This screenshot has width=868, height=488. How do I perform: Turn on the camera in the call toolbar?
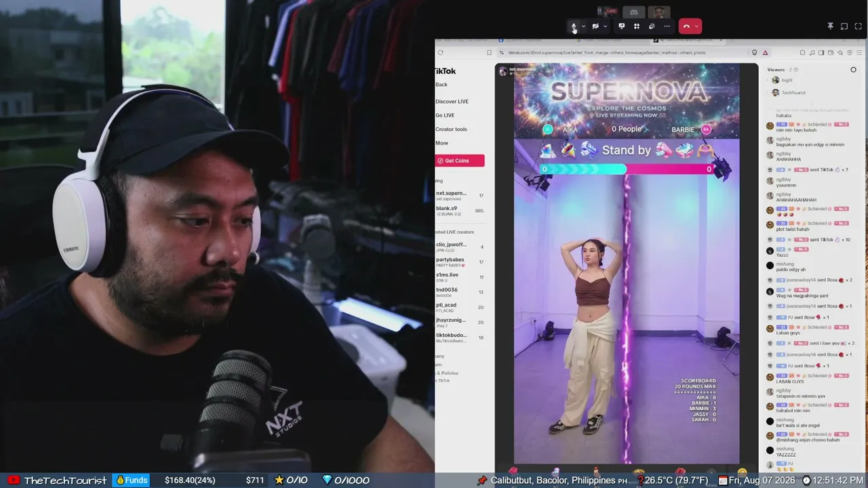(595, 26)
